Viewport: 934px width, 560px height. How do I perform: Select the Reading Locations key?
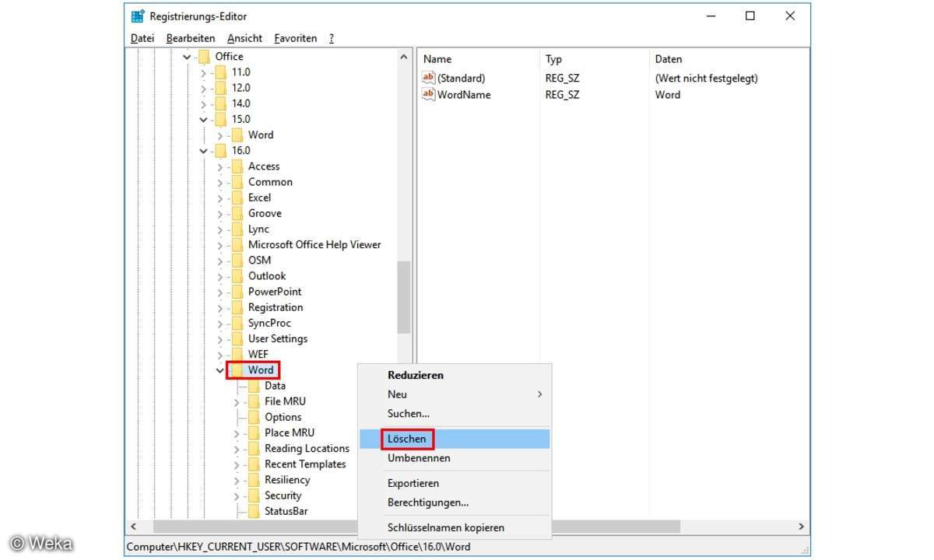coord(307,448)
